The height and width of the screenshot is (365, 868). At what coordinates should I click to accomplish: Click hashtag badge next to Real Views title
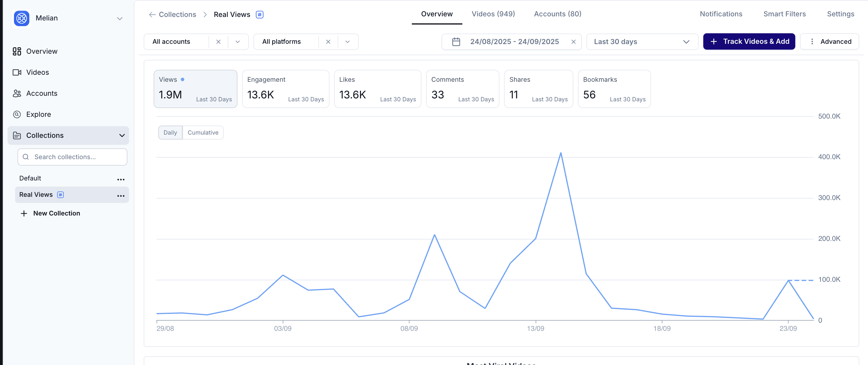[x=259, y=15]
